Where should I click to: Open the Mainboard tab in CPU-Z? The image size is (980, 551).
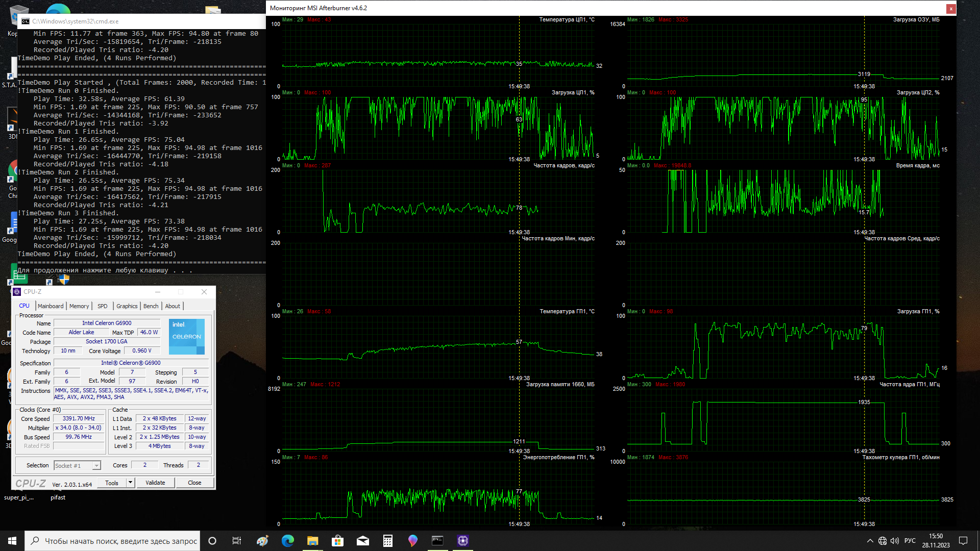pos(51,306)
